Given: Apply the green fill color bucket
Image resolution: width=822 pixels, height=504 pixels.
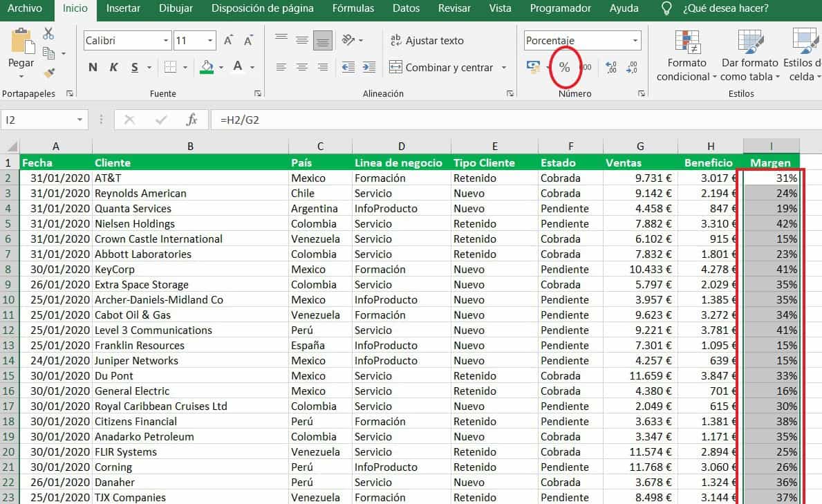Looking at the screenshot, I should (207, 67).
